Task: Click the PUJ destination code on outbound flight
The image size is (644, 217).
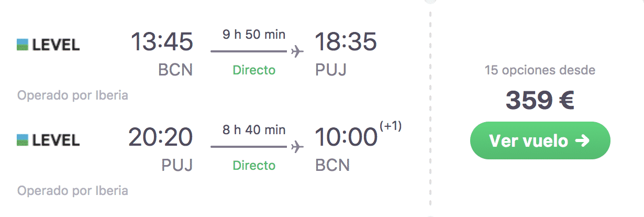Action: click(331, 70)
